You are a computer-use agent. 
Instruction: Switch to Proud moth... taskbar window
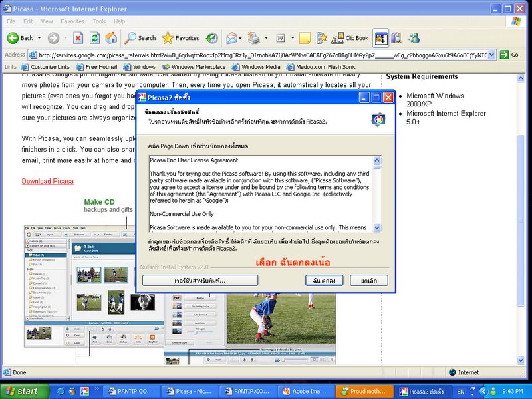[364, 391]
